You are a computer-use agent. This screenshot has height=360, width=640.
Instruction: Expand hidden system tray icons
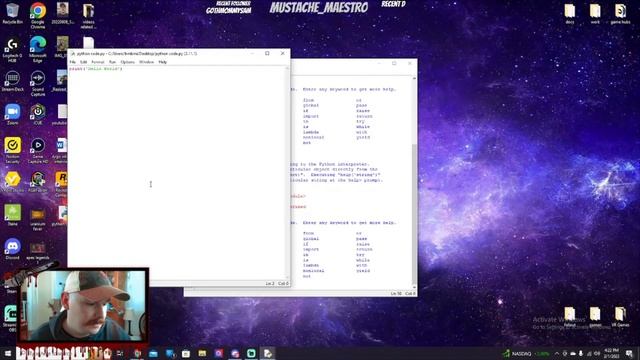click(x=556, y=353)
